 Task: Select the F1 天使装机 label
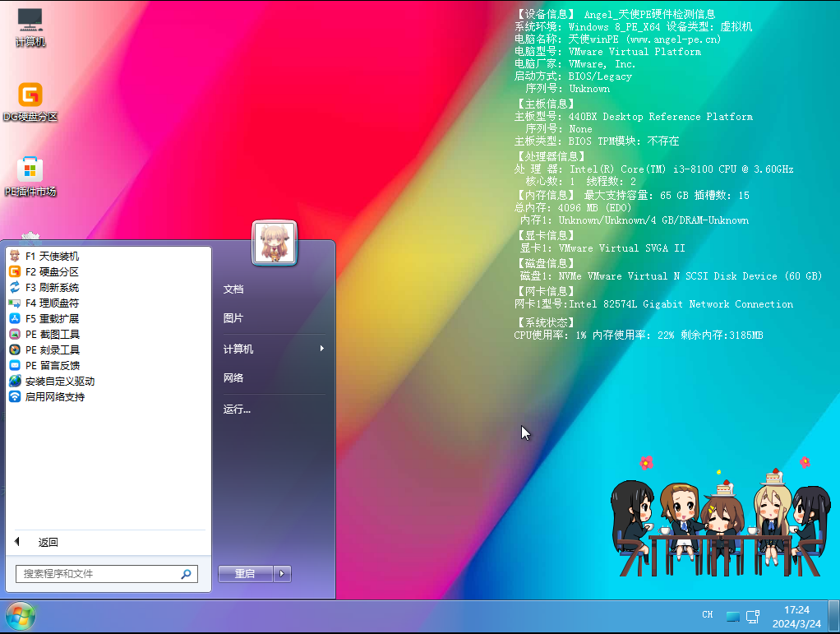(52, 257)
